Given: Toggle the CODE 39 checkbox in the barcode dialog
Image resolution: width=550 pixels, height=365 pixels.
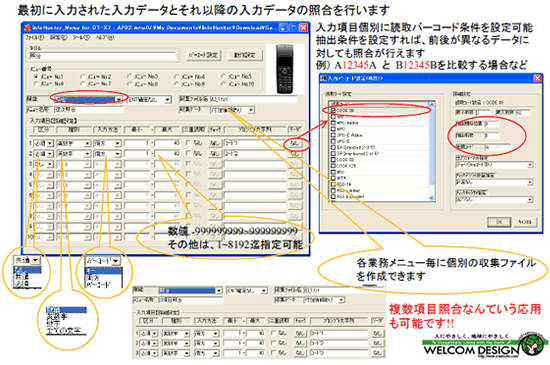Looking at the screenshot, I should pos(333,110).
